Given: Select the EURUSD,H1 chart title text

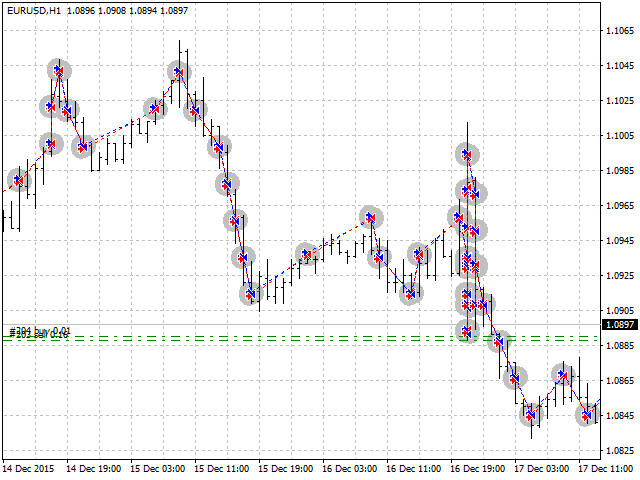Looking at the screenshot, I should pos(34,11).
